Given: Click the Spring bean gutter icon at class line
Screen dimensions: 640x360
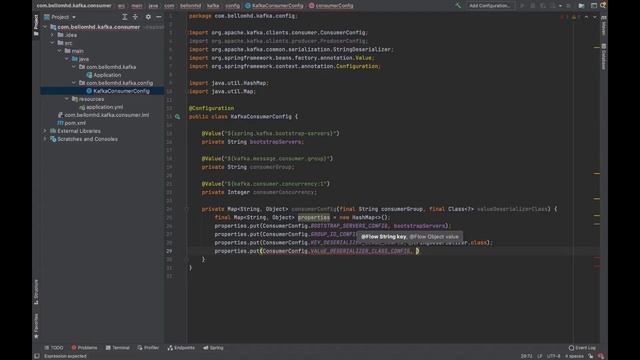Looking at the screenshot, I should [178, 117].
